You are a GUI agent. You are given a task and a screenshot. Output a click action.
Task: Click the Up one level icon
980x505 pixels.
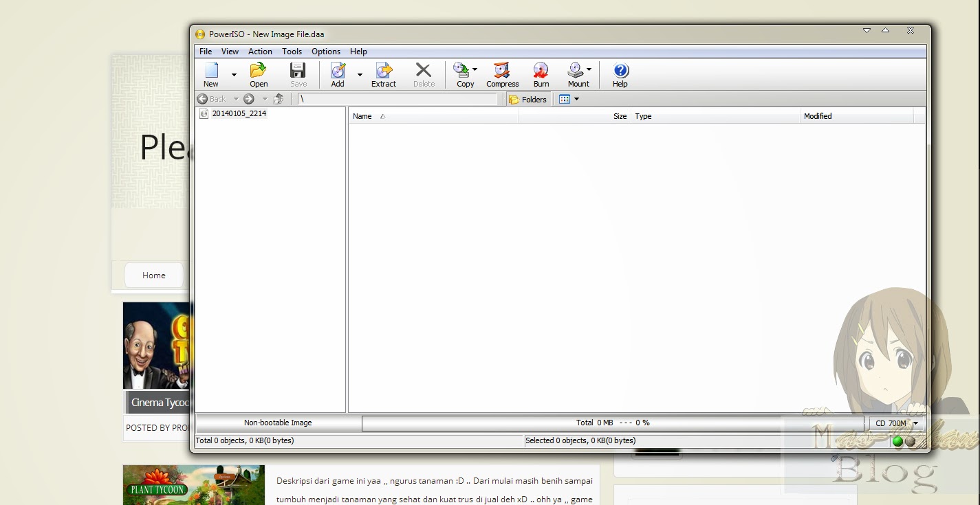pyautogui.click(x=279, y=99)
